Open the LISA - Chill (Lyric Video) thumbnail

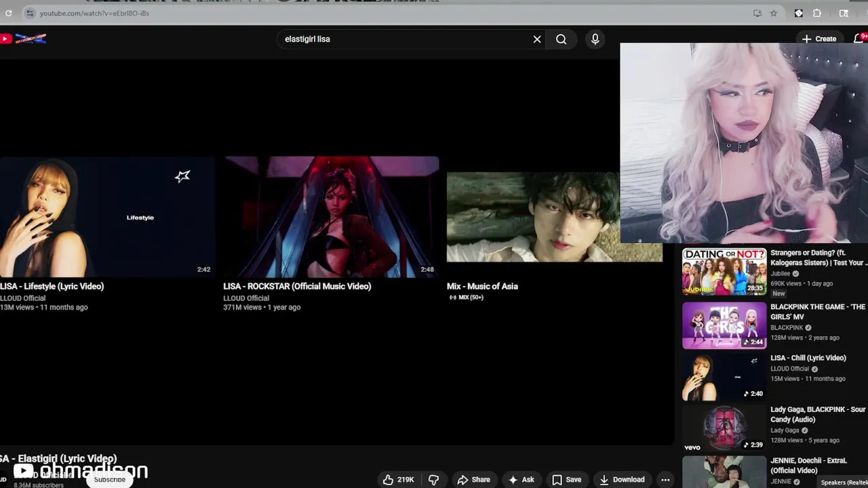point(724,377)
